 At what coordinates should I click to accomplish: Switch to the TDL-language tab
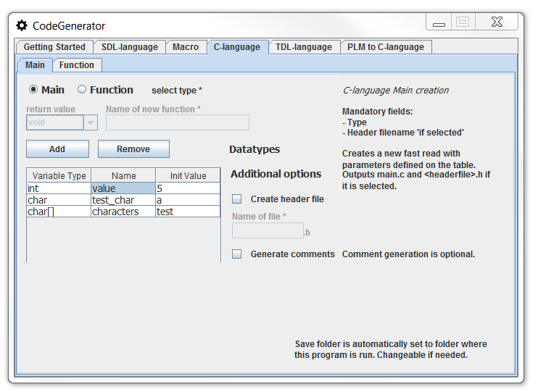click(x=304, y=47)
